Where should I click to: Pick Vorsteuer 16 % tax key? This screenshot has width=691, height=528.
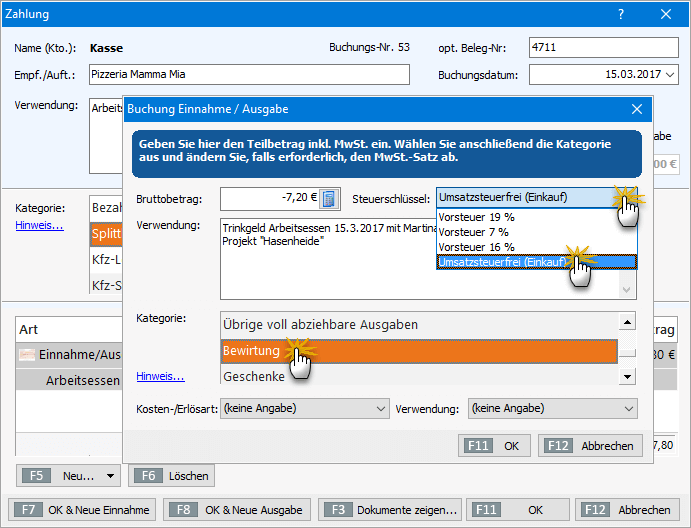click(476, 247)
